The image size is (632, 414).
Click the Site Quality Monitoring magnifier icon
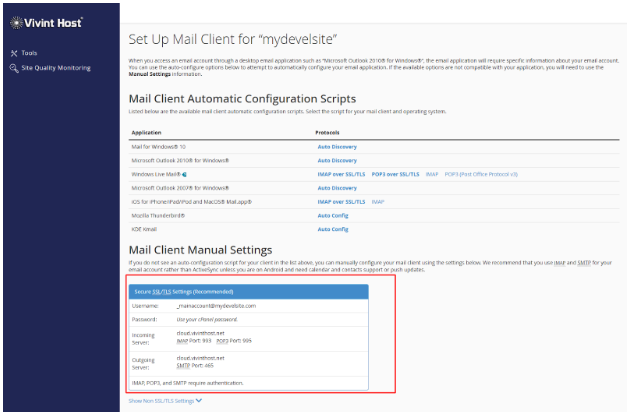pyautogui.click(x=13, y=68)
